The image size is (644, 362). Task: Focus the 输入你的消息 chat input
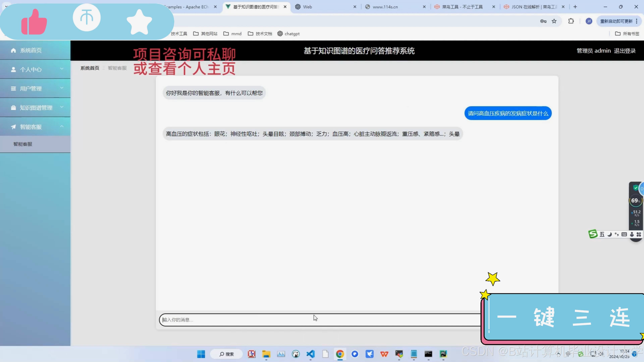(320, 320)
